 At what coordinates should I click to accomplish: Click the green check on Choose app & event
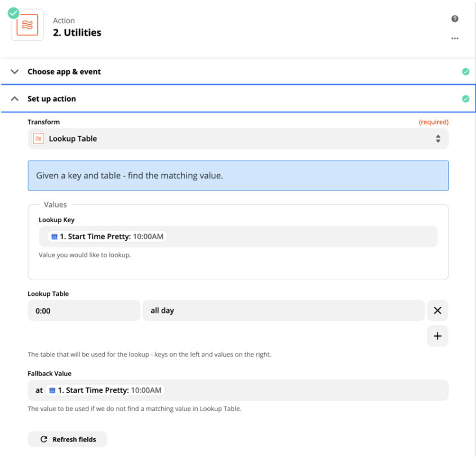(x=465, y=72)
